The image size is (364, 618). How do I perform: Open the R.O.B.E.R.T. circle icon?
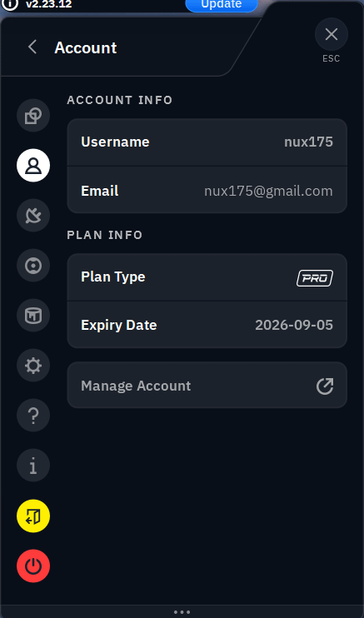click(x=33, y=265)
